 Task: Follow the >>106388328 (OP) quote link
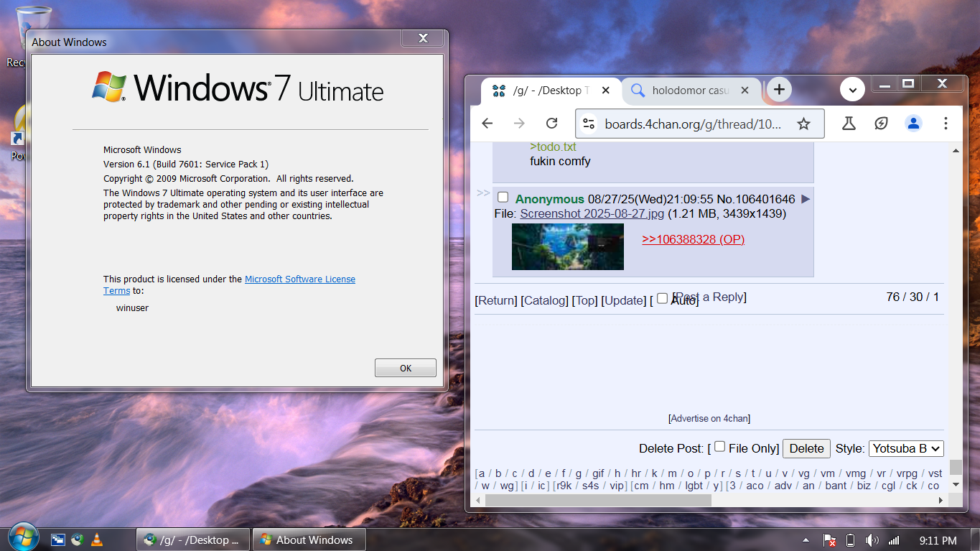tap(693, 239)
